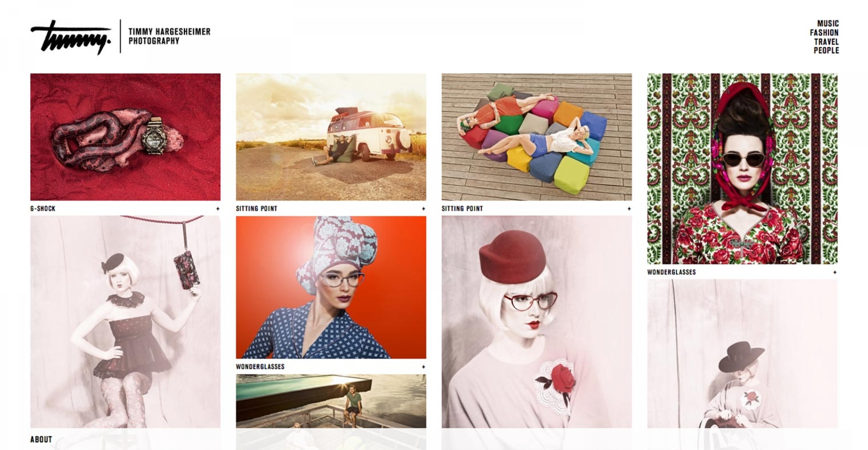
Task: Select the People category
Action: point(826,50)
